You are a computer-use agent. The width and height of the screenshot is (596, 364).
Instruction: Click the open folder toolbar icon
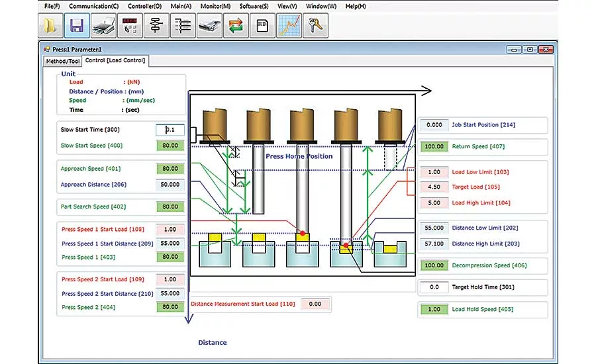point(50,25)
